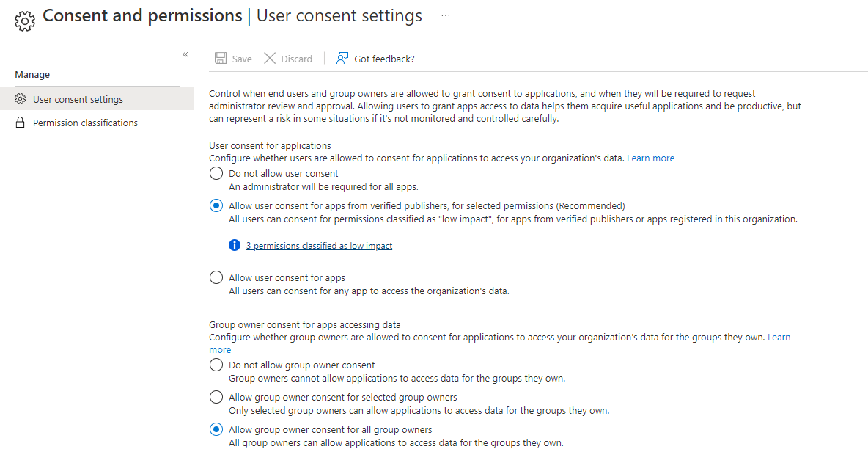
Task: Select Do not allow group owner consent
Action: point(216,365)
